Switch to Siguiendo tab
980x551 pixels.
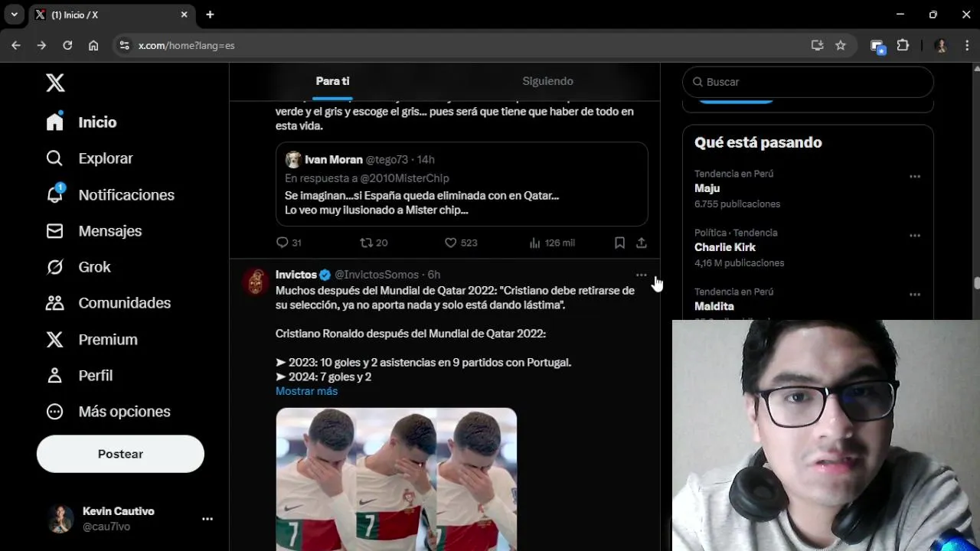tap(547, 81)
